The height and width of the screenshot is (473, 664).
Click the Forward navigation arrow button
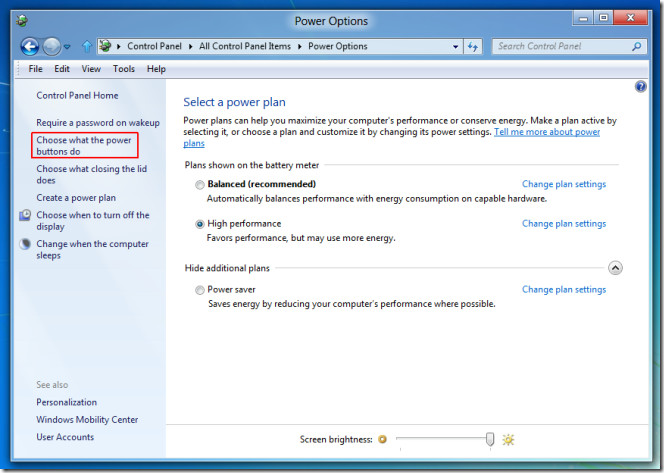point(52,46)
